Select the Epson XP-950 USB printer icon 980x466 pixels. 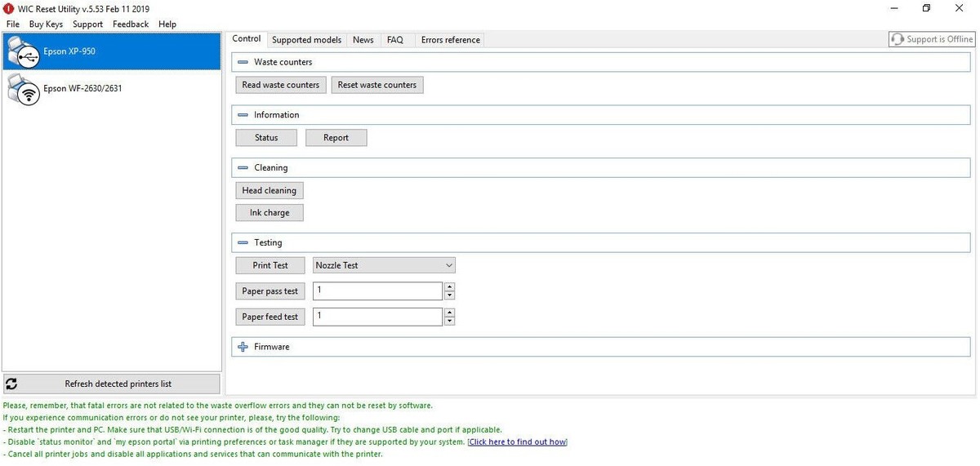[x=23, y=52]
